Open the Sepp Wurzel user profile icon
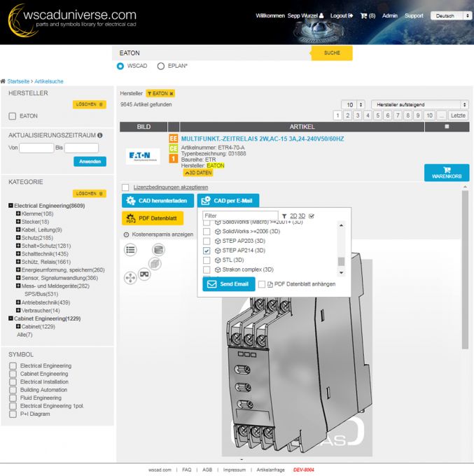474x476 pixels. point(321,15)
